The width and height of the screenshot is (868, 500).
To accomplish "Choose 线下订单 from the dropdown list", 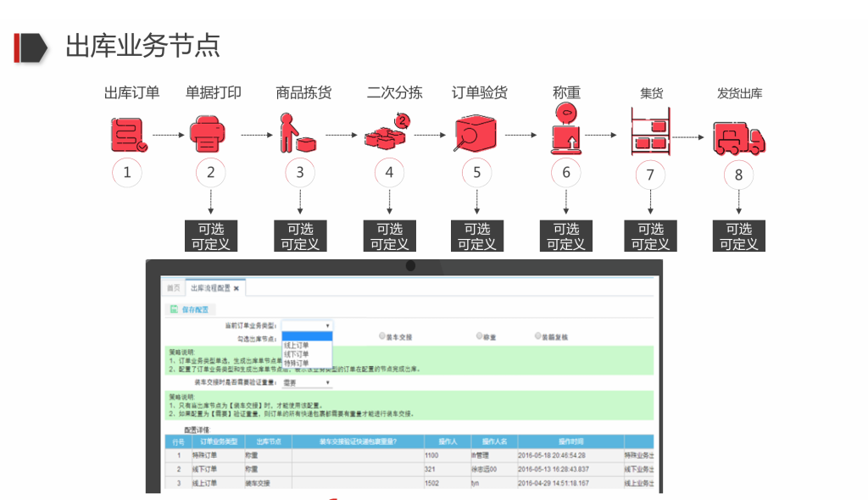I will 297,354.
